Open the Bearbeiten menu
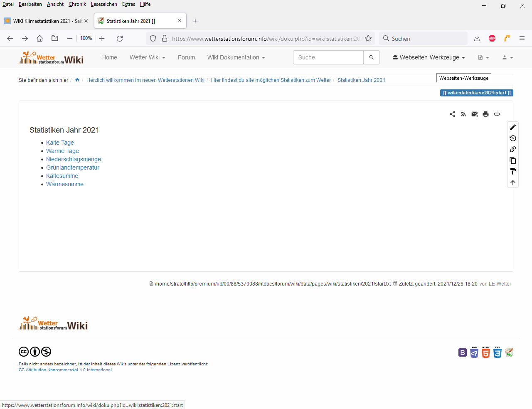 [x=30, y=4]
